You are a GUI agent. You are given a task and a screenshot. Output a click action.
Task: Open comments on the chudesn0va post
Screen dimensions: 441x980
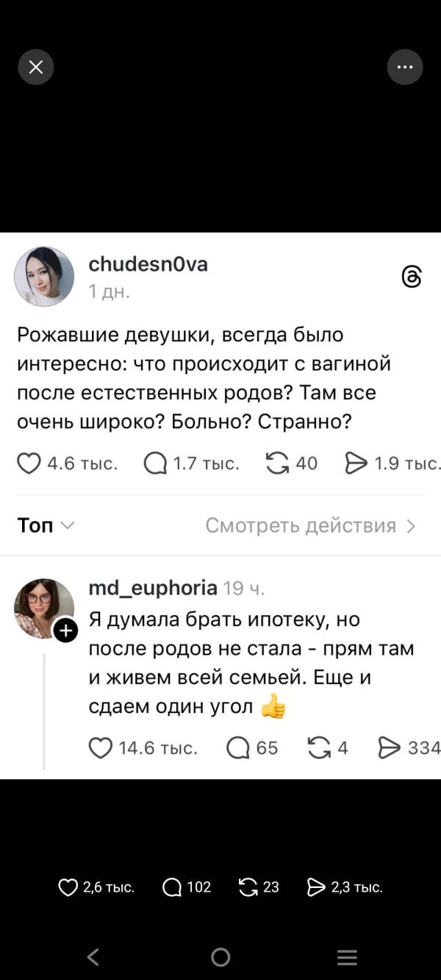[156, 464]
